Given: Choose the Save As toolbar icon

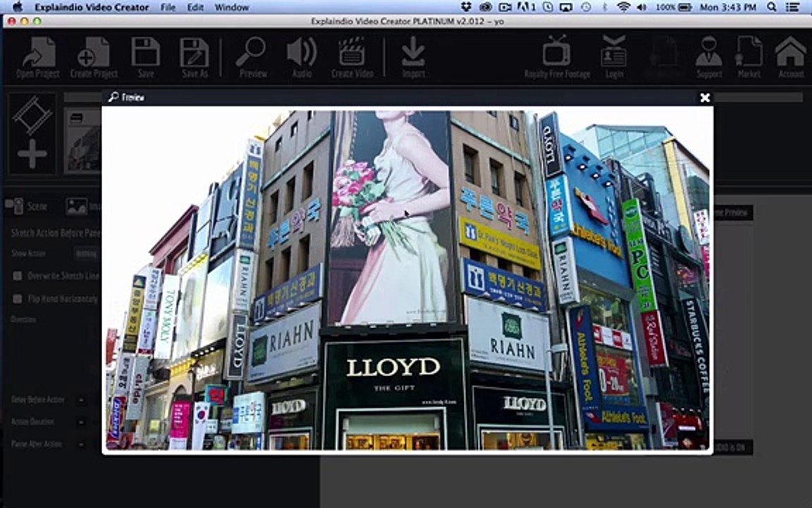Looking at the screenshot, I should coord(195,57).
